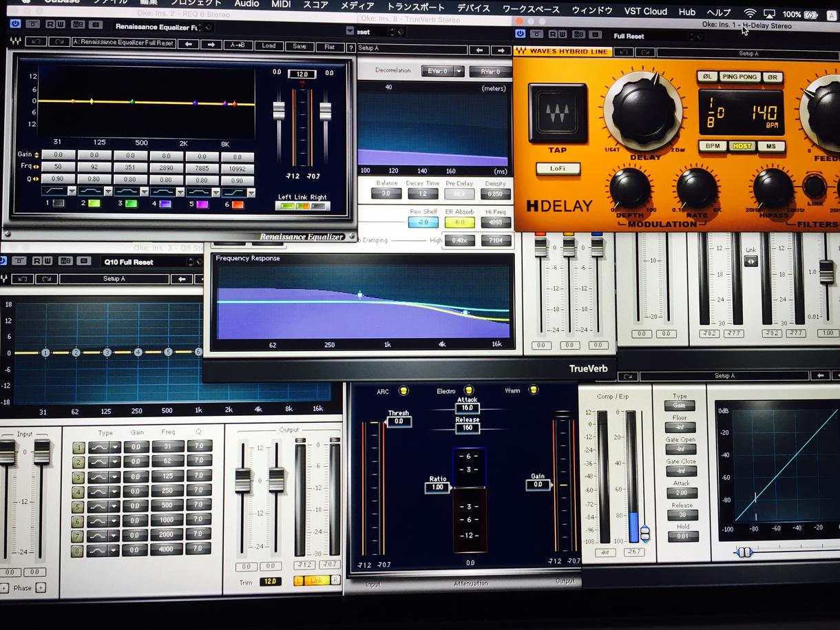Open the MIDI menu

coord(281,4)
